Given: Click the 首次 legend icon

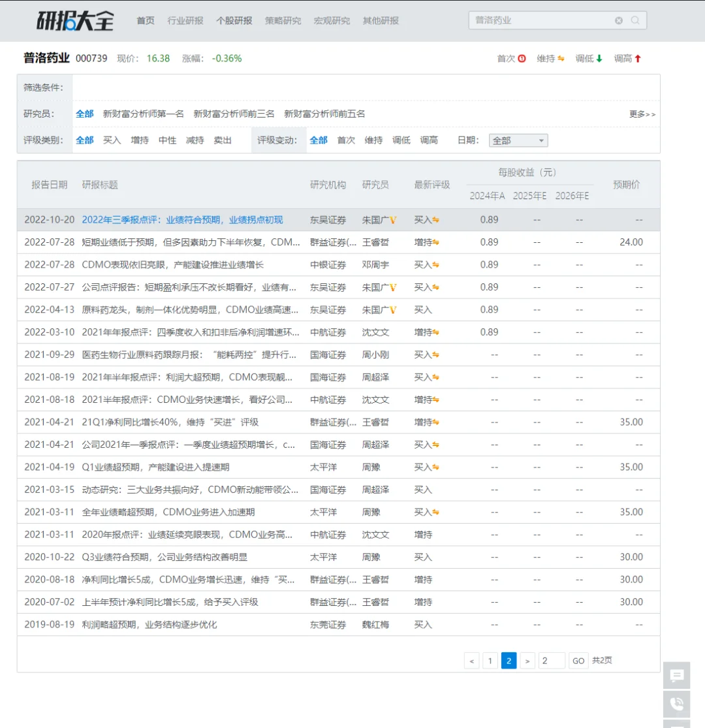Looking at the screenshot, I should click(x=522, y=59).
